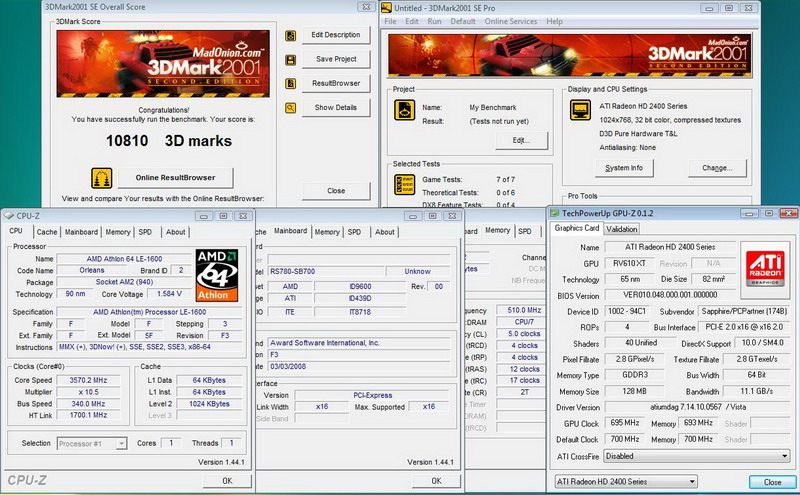Click the Selected Tests icon
Viewport: 800px width, 495px height.
pyautogui.click(x=404, y=185)
